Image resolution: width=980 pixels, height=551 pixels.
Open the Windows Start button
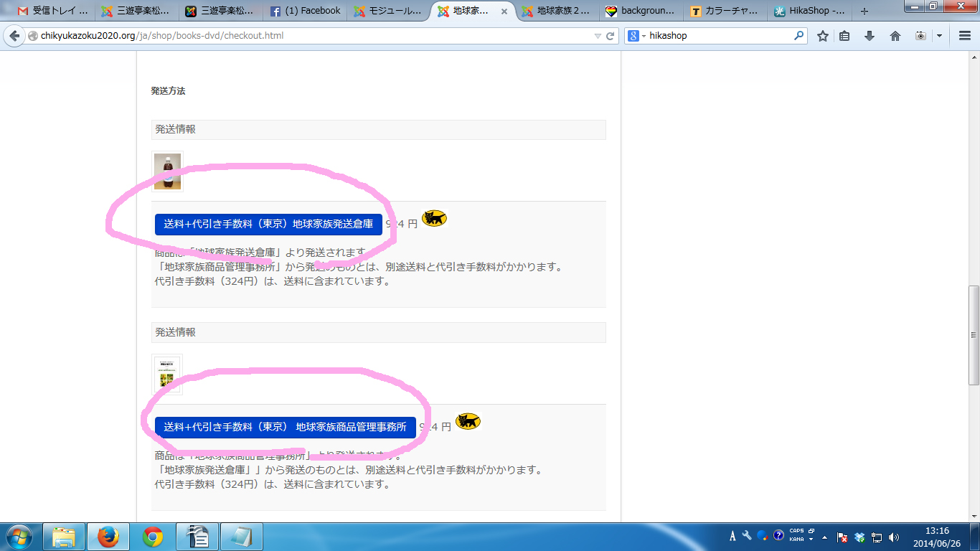point(18,537)
